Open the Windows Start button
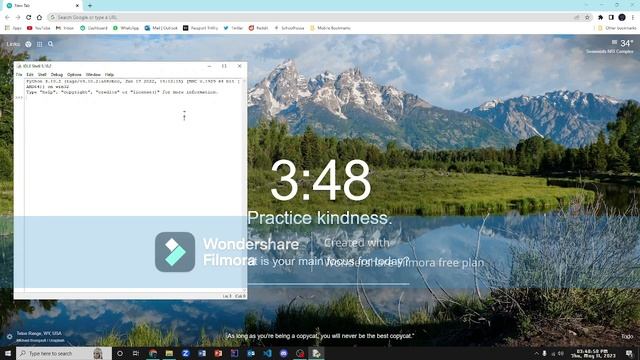The image size is (640, 360). click(x=8, y=353)
